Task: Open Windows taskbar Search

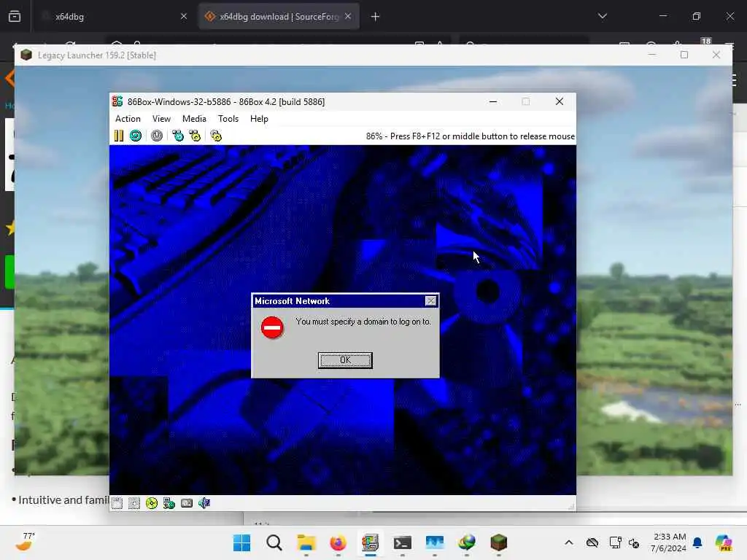Action: coord(274,542)
